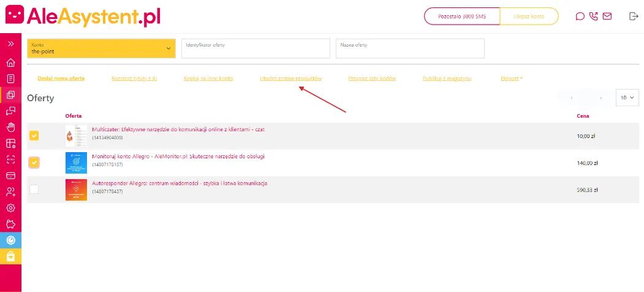The width and height of the screenshot is (644, 292).
Task: Open the chat bubble icon in header
Action: [x=580, y=17]
